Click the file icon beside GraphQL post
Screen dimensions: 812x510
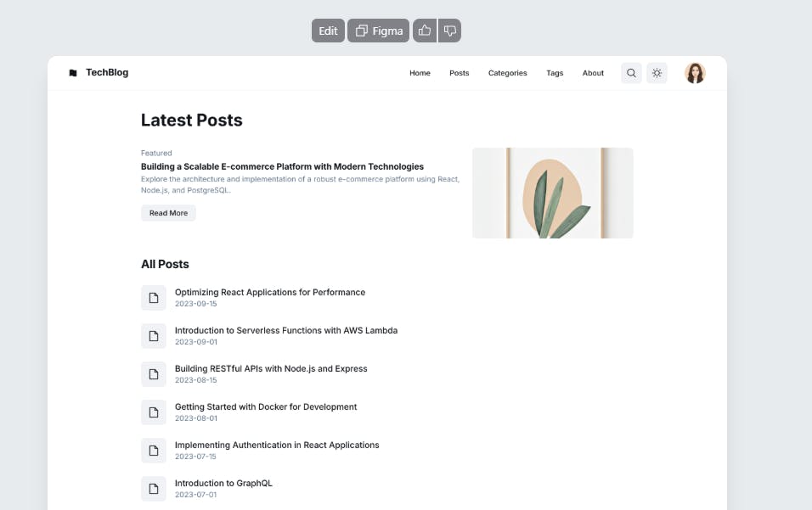[x=154, y=489]
